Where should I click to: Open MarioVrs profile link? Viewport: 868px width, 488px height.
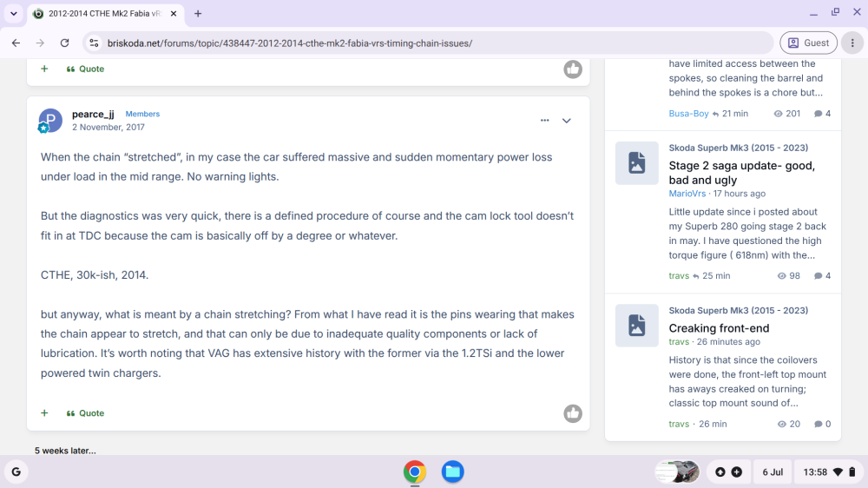pos(687,194)
